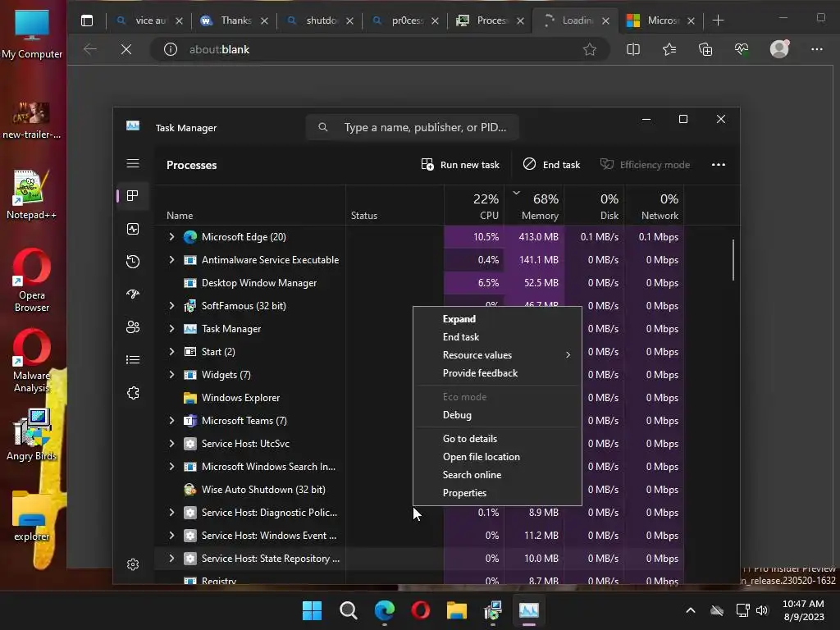Close the shutdown search tab

pos(349,21)
